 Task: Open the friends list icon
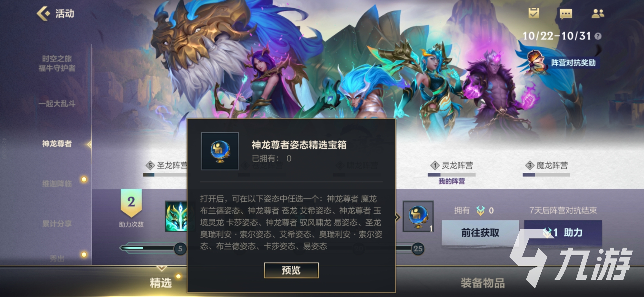(598, 13)
